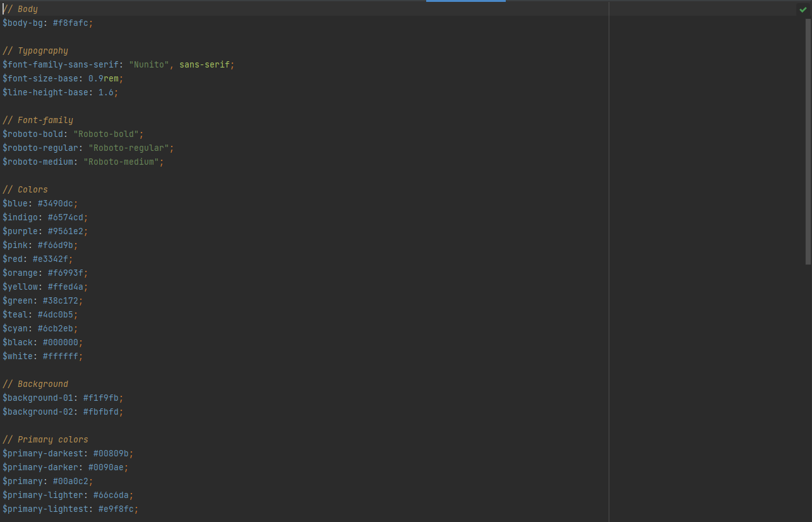Click the // Colors section comment

(25, 189)
